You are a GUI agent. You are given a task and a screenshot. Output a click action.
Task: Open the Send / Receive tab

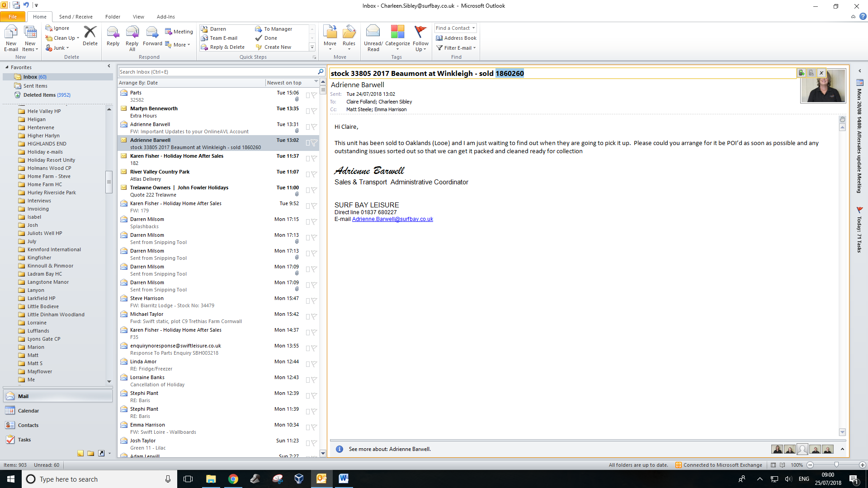(75, 17)
